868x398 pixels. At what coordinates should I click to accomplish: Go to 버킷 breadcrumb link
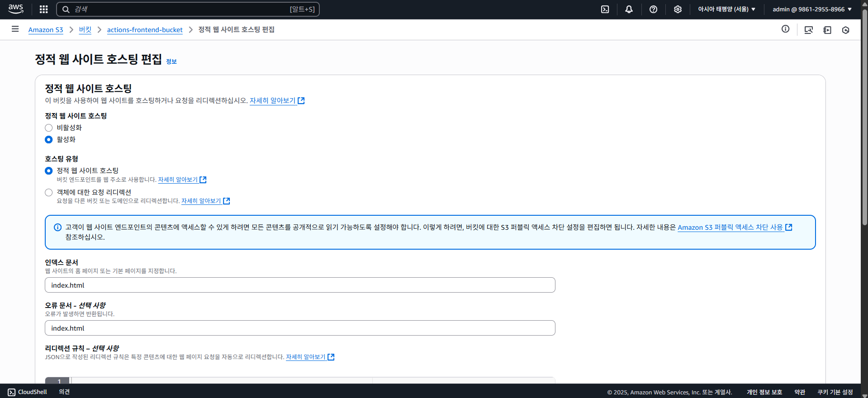(x=85, y=30)
